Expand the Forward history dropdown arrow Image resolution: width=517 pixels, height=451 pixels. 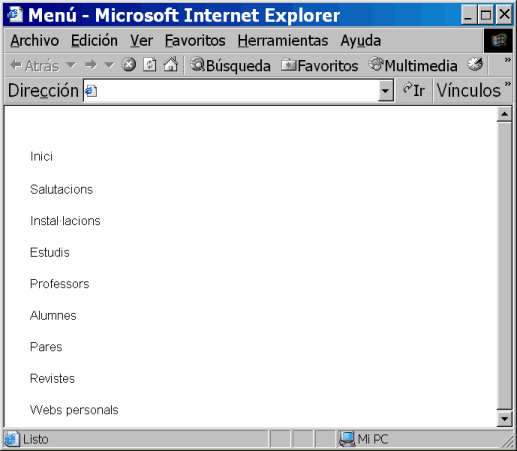[x=109, y=64]
